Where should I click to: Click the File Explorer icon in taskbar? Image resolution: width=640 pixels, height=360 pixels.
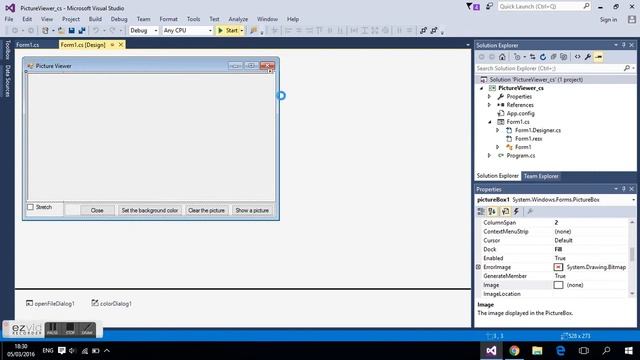(x=537, y=351)
